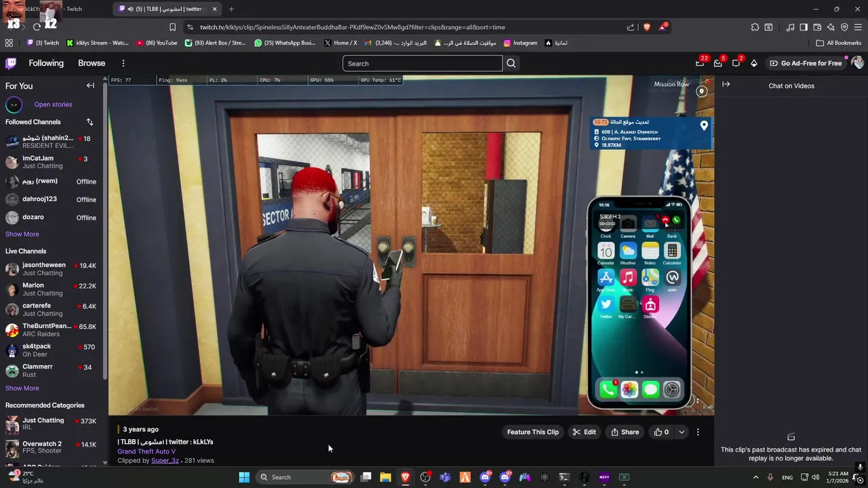Open Overwatch 2 recommended category

(51, 447)
